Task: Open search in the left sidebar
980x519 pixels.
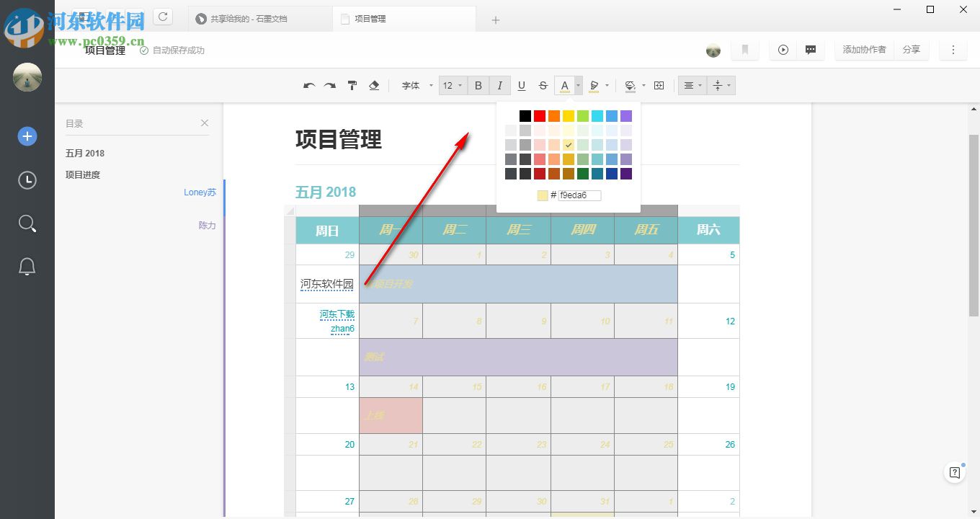Action: pos(27,223)
